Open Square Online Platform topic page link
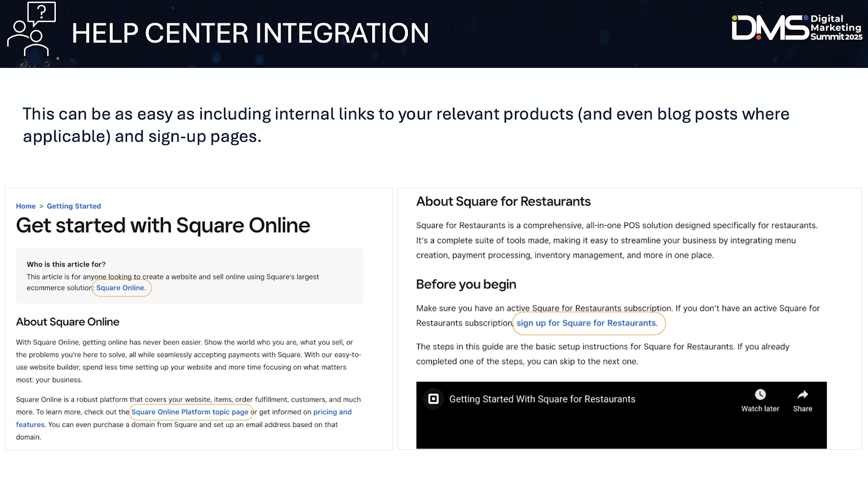The height and width of the screenshot is (487, 868). (x=190, y=412)
